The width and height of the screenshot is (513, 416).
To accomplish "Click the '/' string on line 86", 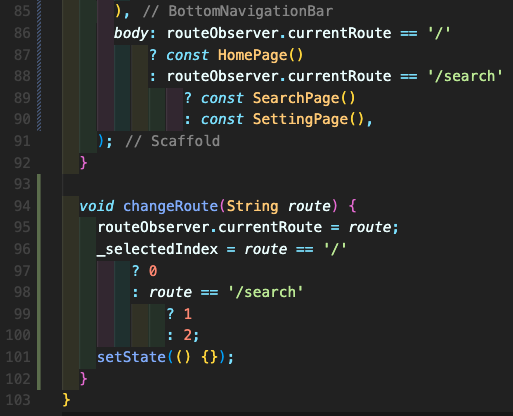I will [439, 33].
